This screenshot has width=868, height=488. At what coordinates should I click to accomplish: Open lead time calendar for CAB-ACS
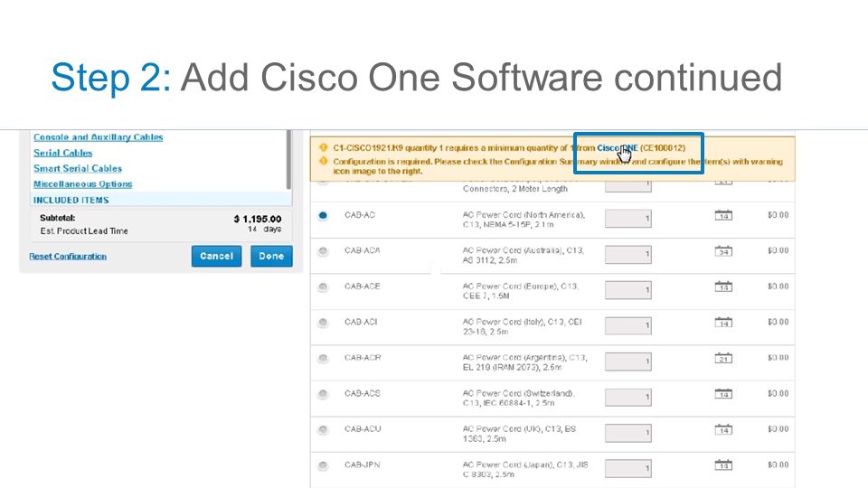point(723,393)
